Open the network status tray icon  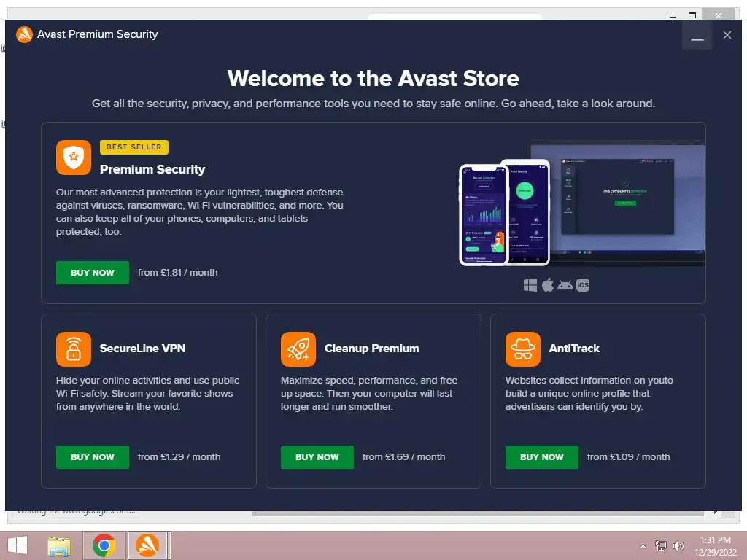(x=661, y=545)
